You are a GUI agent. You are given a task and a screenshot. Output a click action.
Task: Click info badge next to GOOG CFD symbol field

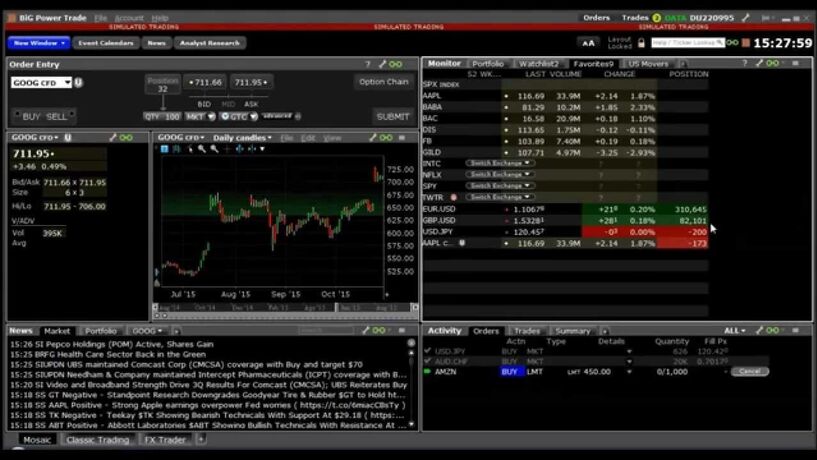(78, 82)
